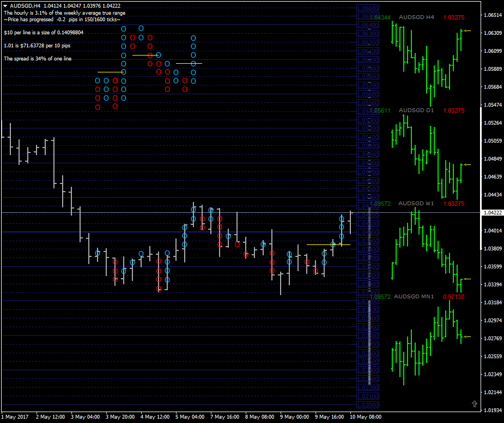The image size is (504, 423).
Task: Click the yellow arrow marker on AUDSGD MN1 mini chart
Action: pos(467,337)
